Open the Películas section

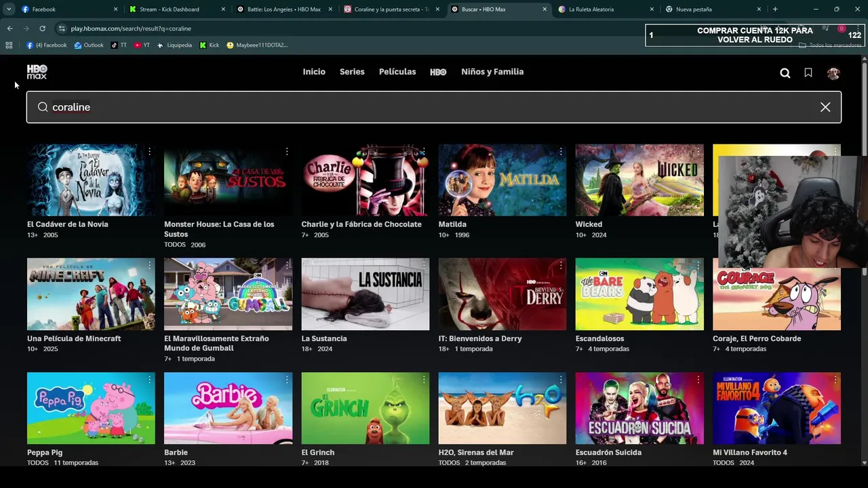(x=397, y=72)
